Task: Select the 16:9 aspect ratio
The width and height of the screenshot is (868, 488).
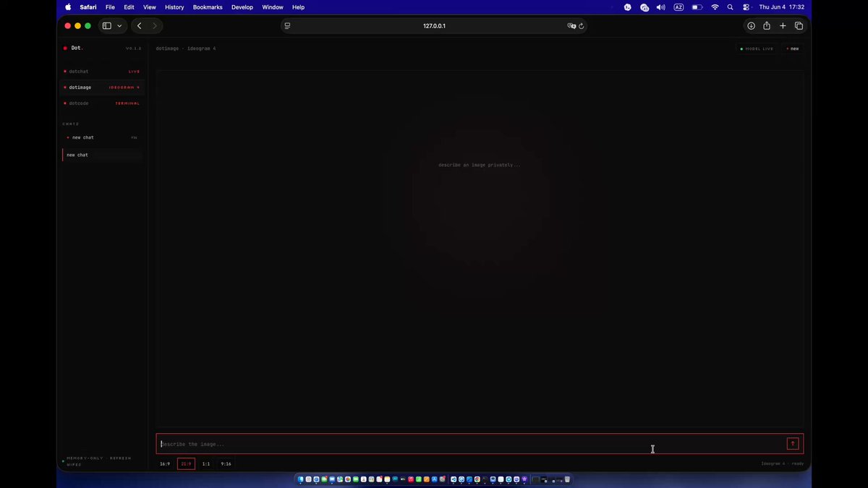Action: 165,464
